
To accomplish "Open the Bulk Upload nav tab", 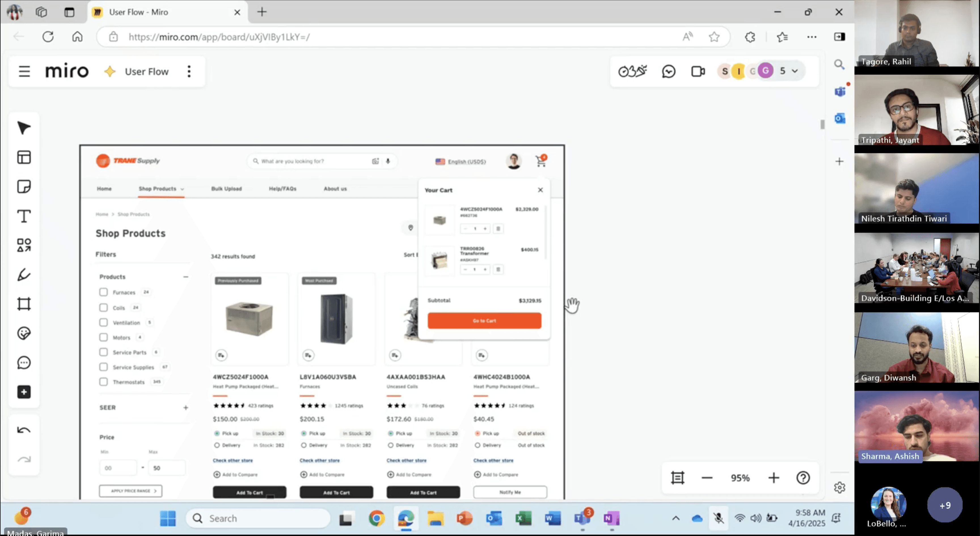I will point(226,189).
